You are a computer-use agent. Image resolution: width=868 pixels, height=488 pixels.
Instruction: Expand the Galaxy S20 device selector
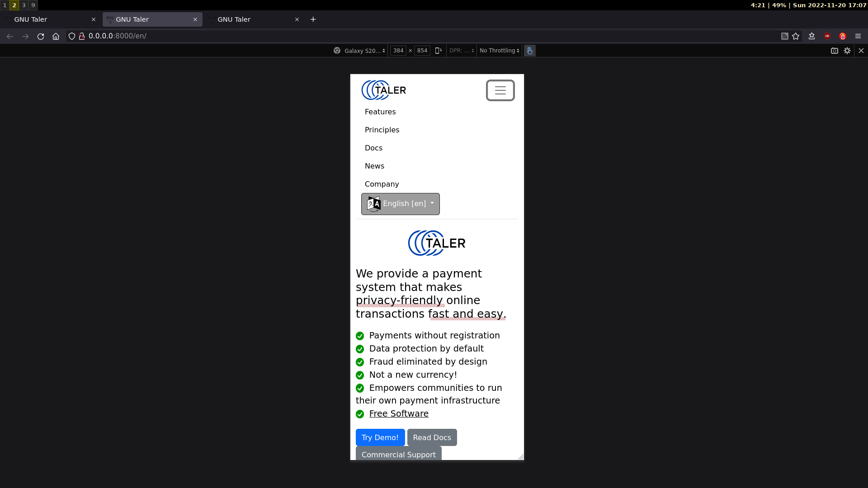coord(364,51)
